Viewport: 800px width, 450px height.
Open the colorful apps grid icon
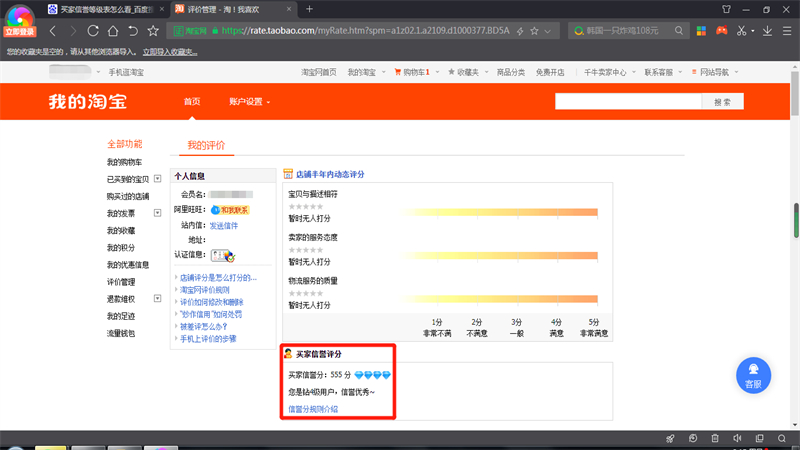click(x=702, y=31)
